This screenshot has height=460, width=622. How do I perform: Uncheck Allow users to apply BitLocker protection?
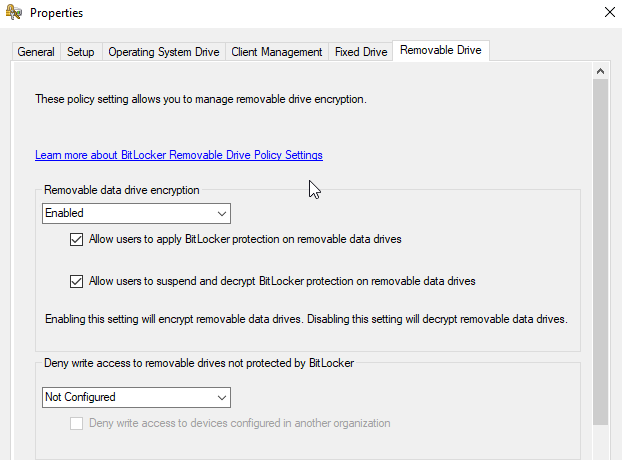(x=76, y=240)
